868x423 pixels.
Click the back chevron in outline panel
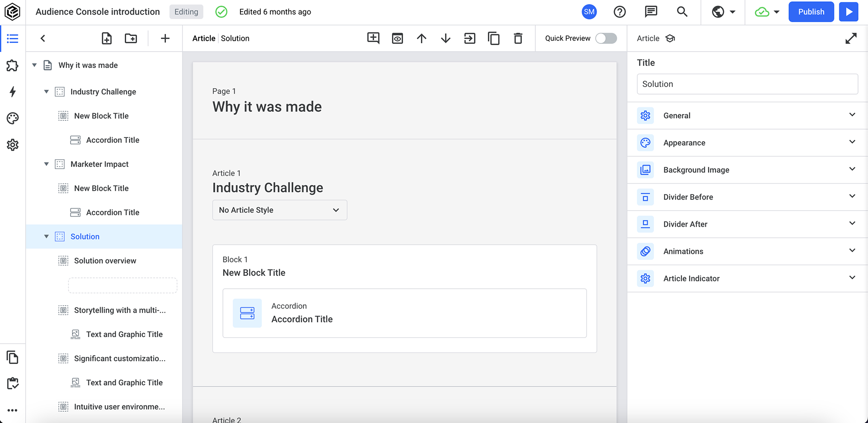[43, 38]
